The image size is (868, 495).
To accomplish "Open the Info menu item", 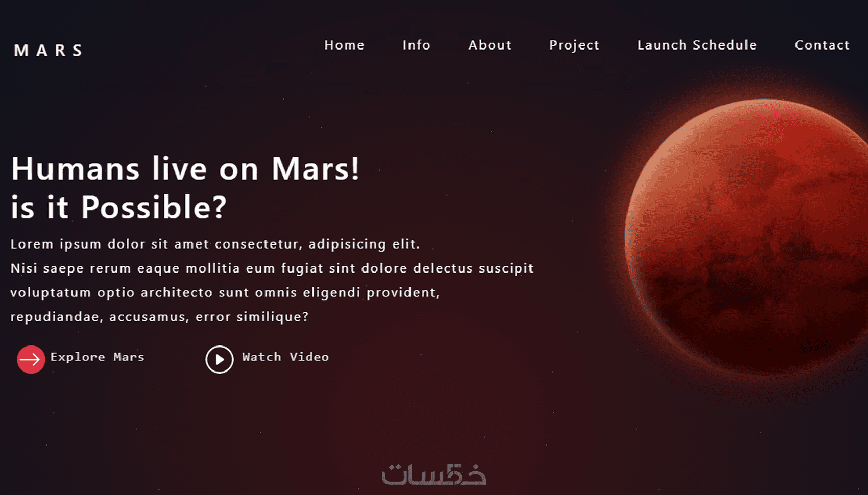I will 417,45.
